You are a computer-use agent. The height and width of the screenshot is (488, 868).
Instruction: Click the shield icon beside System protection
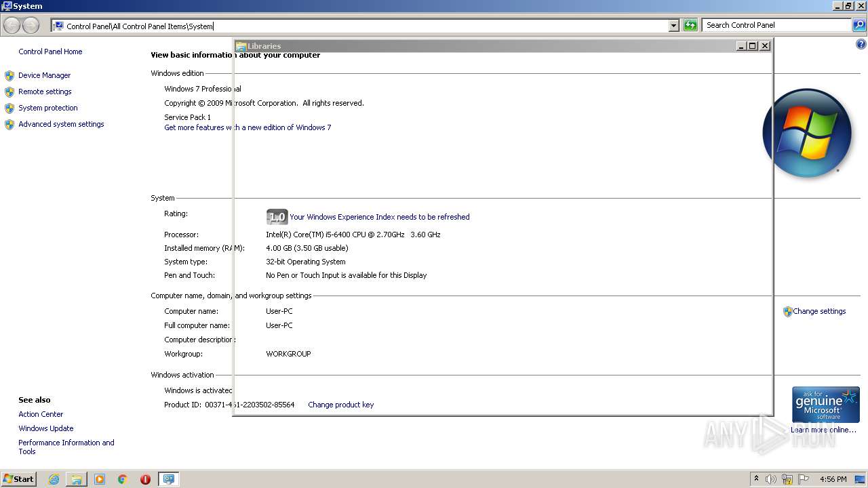(9, 108)
